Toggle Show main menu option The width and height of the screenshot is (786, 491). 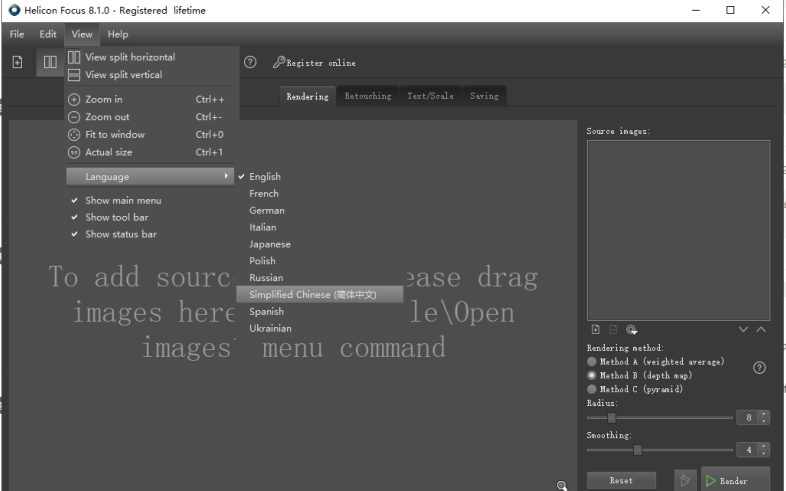pyautogui.click(x=150, y=200)
